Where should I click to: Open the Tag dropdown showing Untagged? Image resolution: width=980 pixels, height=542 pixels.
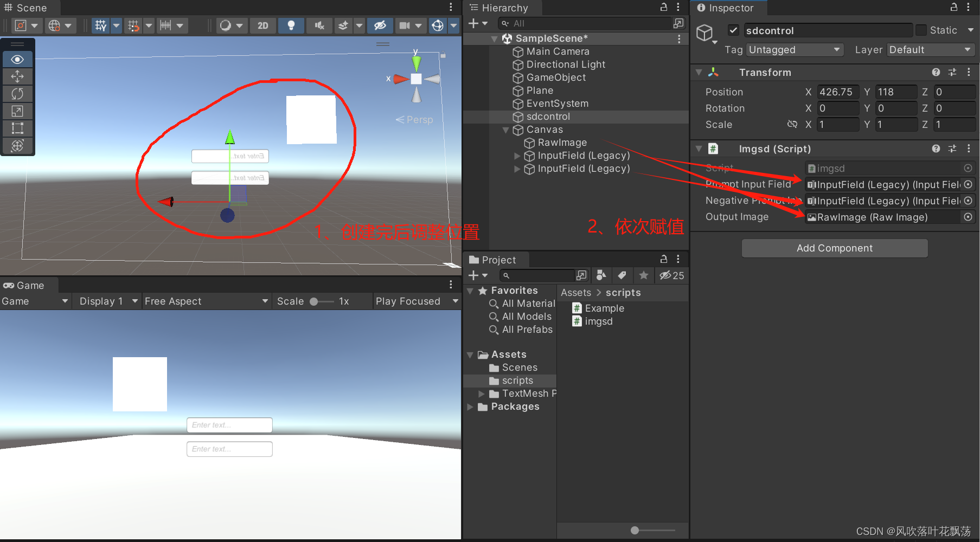[x=794, y=49]
